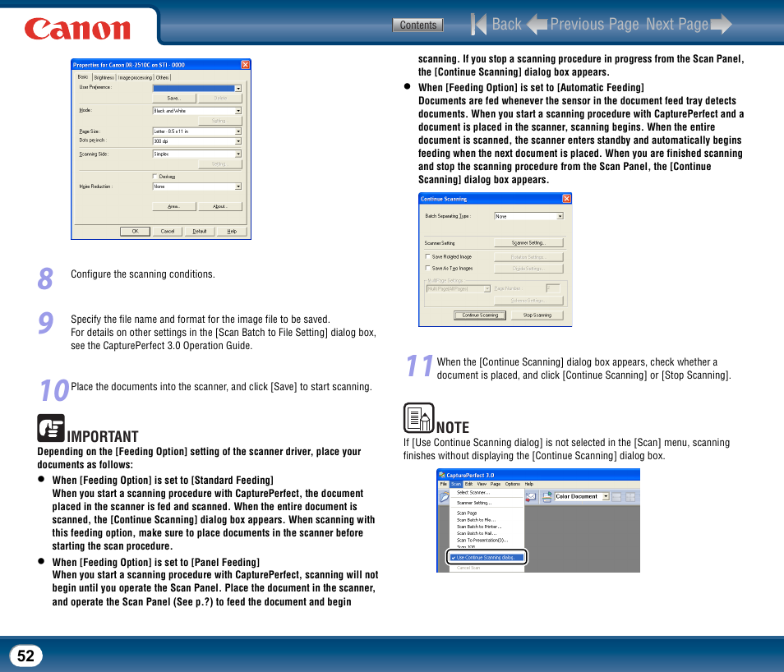Click Save in the User Preference section

(x=174, y=98)
